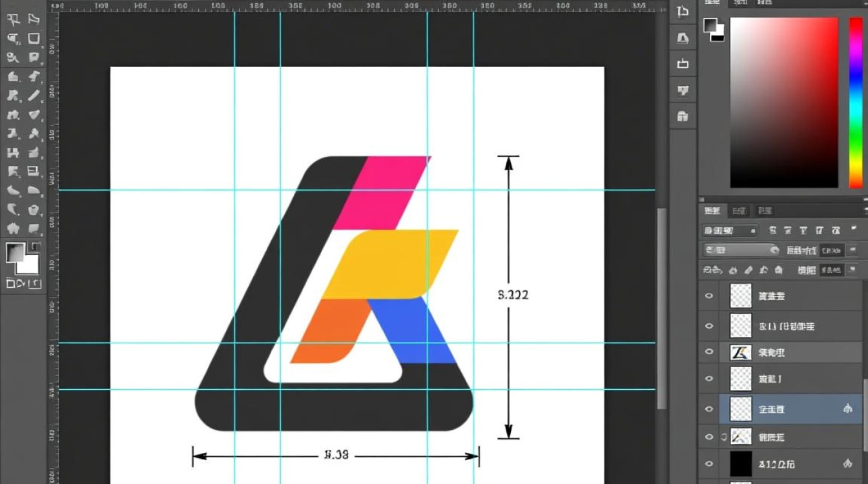Viewport: 868px width, 484px height.
Task: Open the bottom icon in the collapsed panel dock
Action: 683,116
